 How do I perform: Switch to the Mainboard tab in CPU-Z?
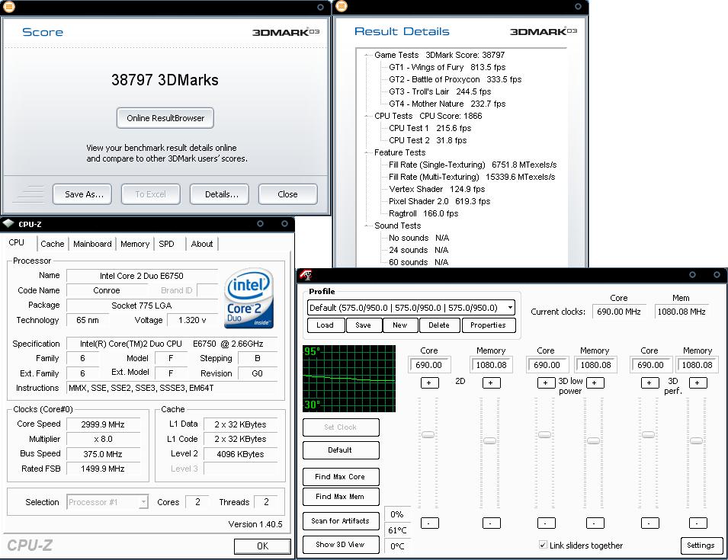click(92, 244)
